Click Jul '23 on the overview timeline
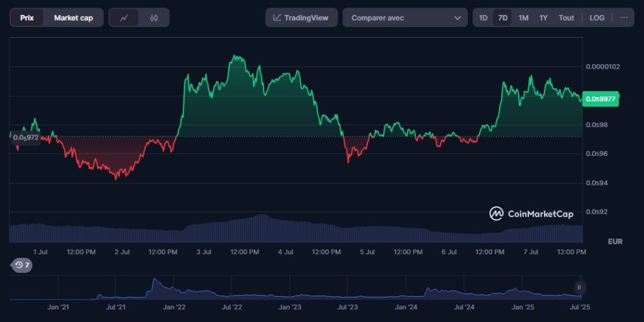This screenshot has height=322, width=644. click(348, 307)
